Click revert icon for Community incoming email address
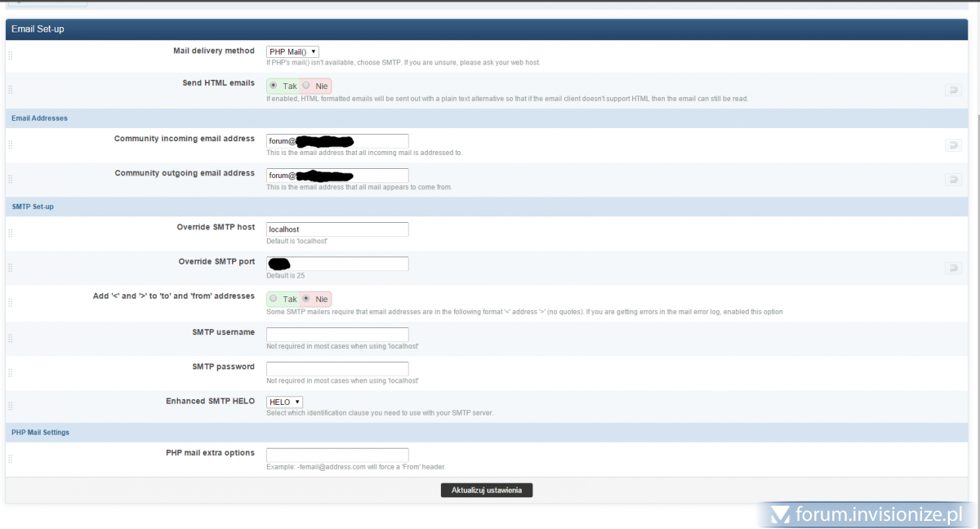Image resolution: width=980 pixels, height=529 pixels. [x=953, y=145]
